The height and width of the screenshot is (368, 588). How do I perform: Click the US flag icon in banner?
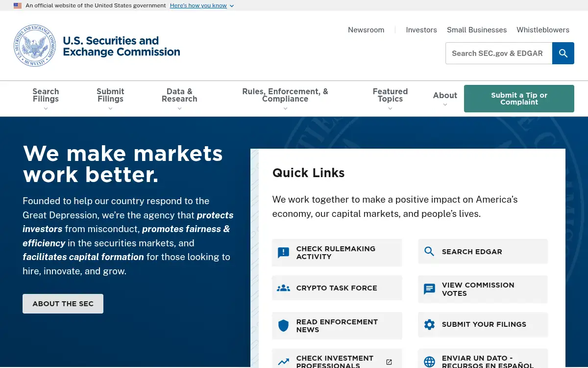(18, 5)
